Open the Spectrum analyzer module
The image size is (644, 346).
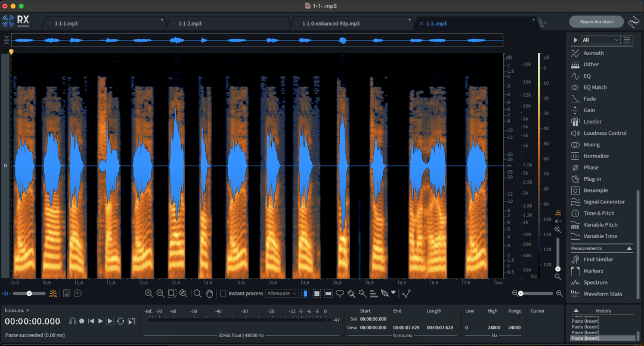coord(595,282)
